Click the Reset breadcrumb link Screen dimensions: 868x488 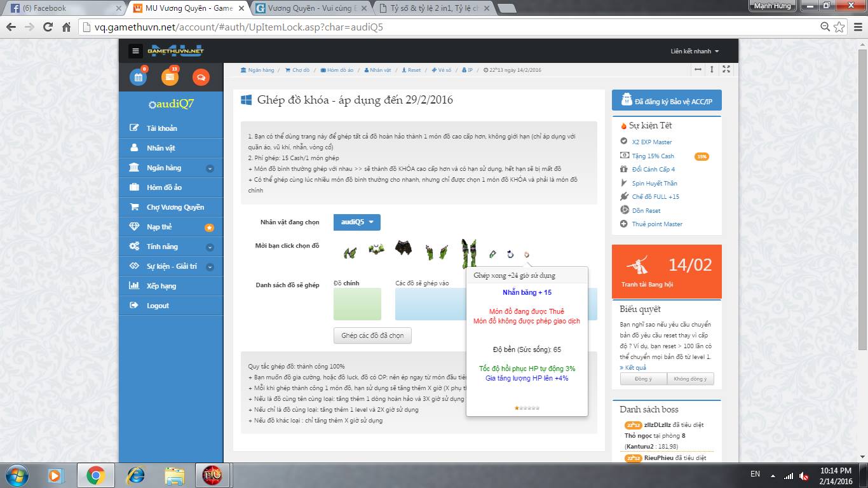(x=411, y=70)
